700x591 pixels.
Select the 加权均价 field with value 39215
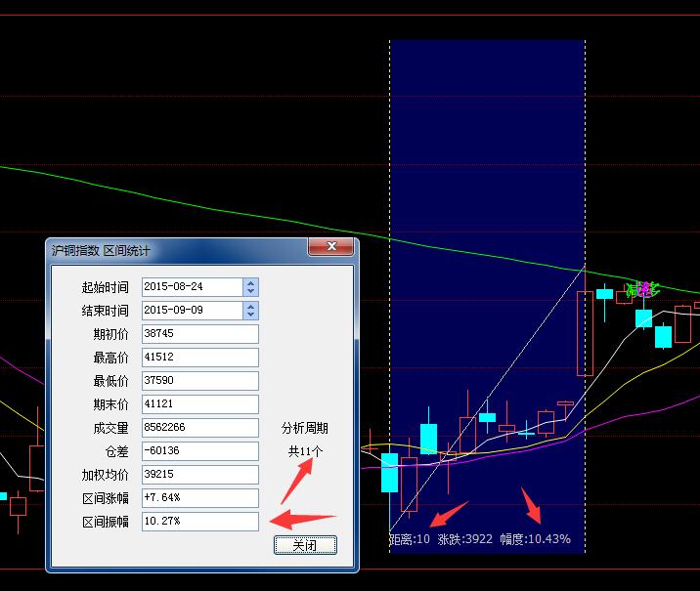click(199, 475)
